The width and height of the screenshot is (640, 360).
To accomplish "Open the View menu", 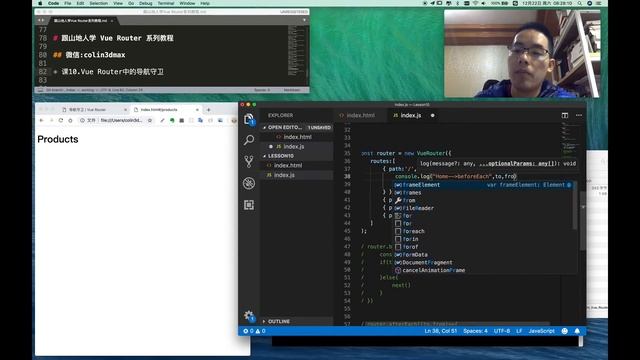I will (118, 3).
